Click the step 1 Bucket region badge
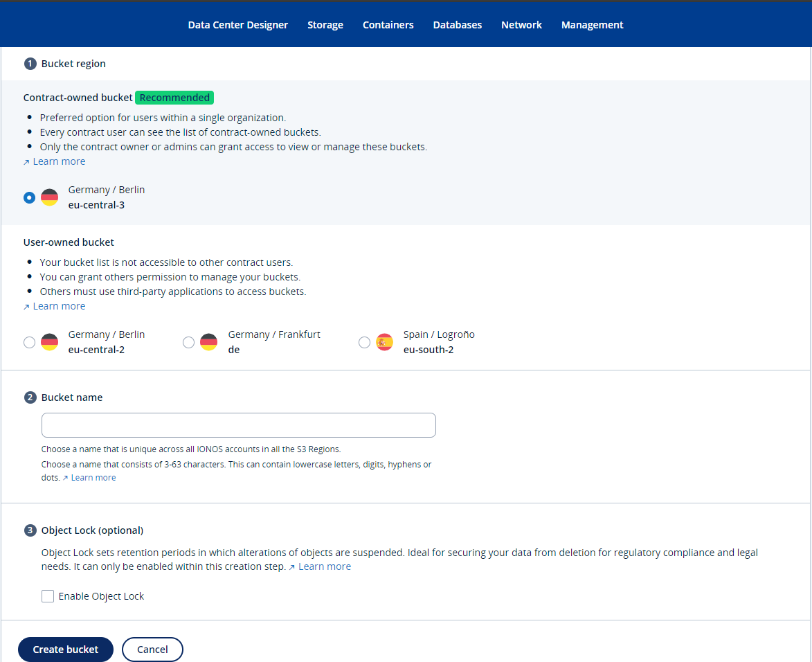This screenshot has height=662, width=812. click(x=30, y=63)
